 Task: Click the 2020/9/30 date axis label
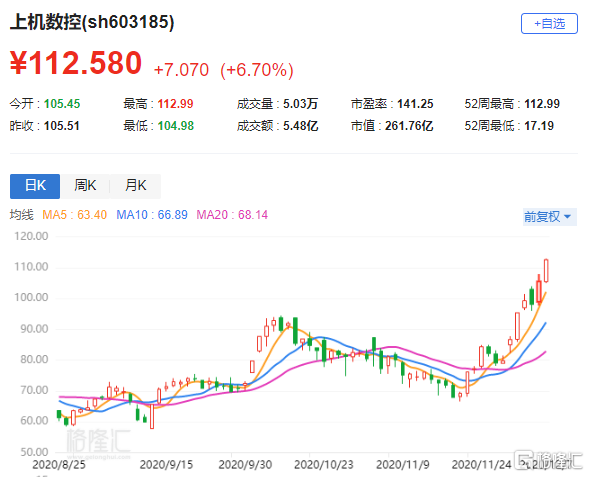245,465
